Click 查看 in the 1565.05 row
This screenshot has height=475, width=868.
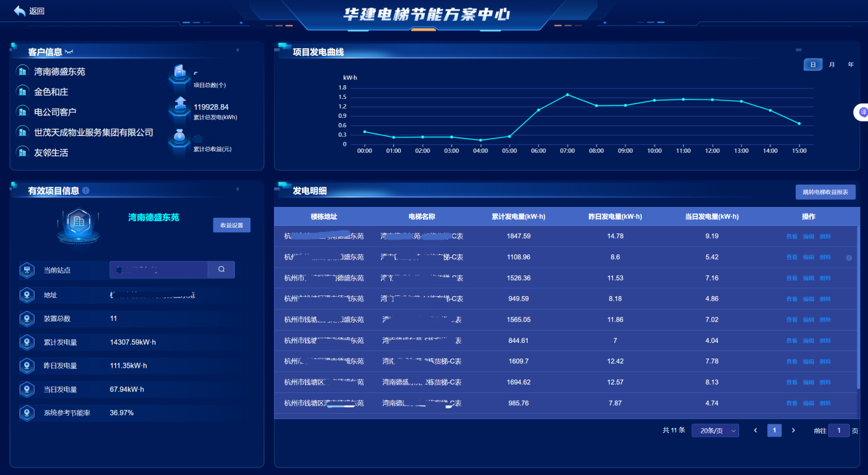click(792, 319)
